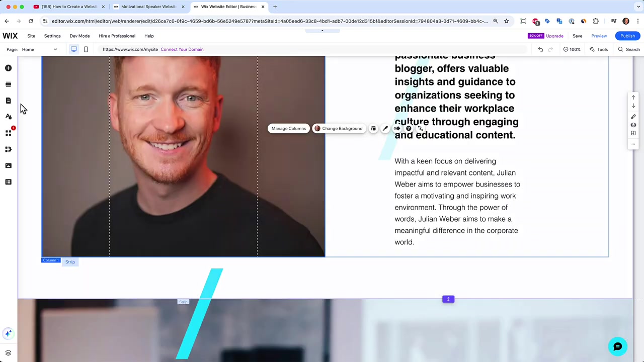The width and height of the screenshot is (644, 362).
Task: Open the 100% zoom control
Action: tap(572, 49)
